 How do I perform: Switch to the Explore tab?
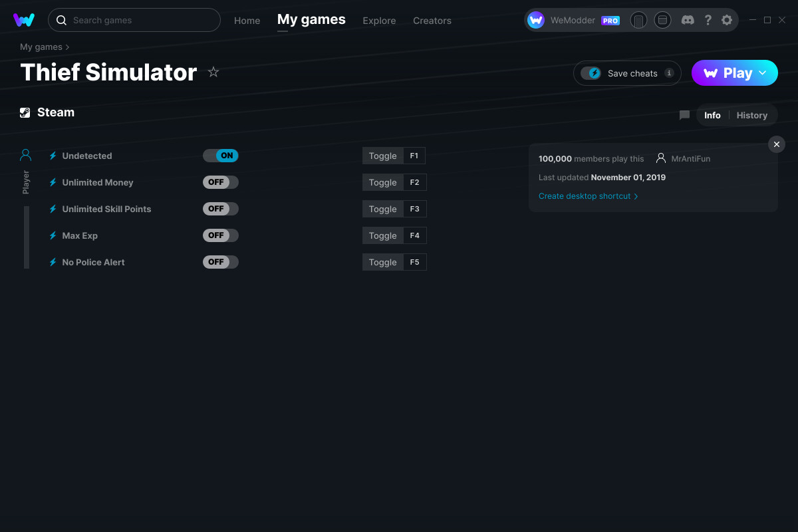click(379, 21)
